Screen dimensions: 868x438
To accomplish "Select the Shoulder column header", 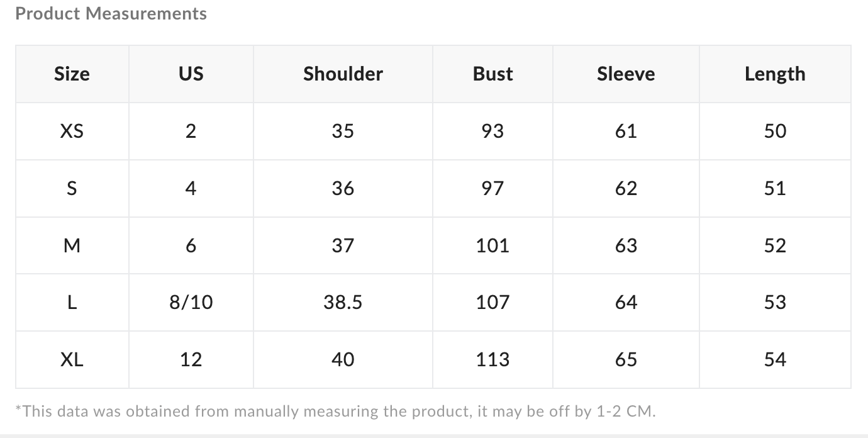I will pyautogui.click(x=343, y=74).
